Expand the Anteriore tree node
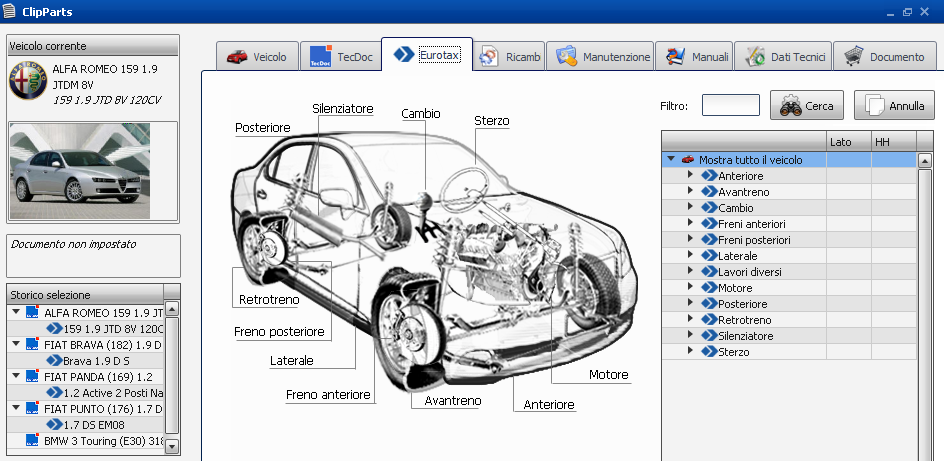Viewport: 944px width, 461px height. coord(691,175)
